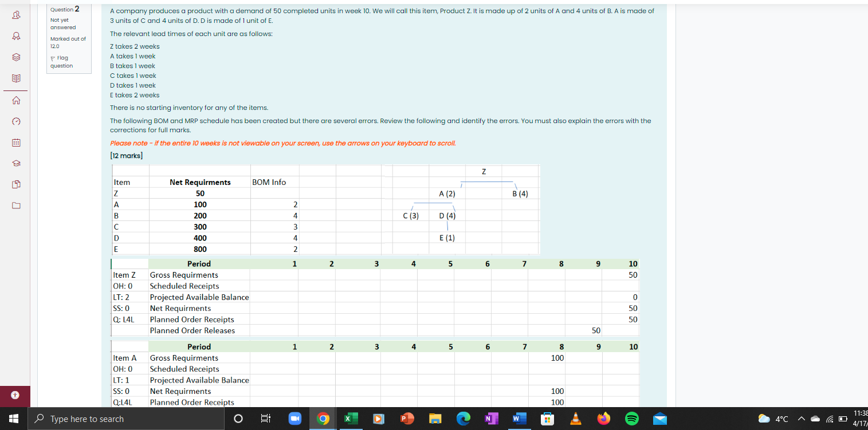Screen dimensions: 868x430
Task: Click the net requirement 400 for item D
Action: pyautogui.click(x=200, y=238)
